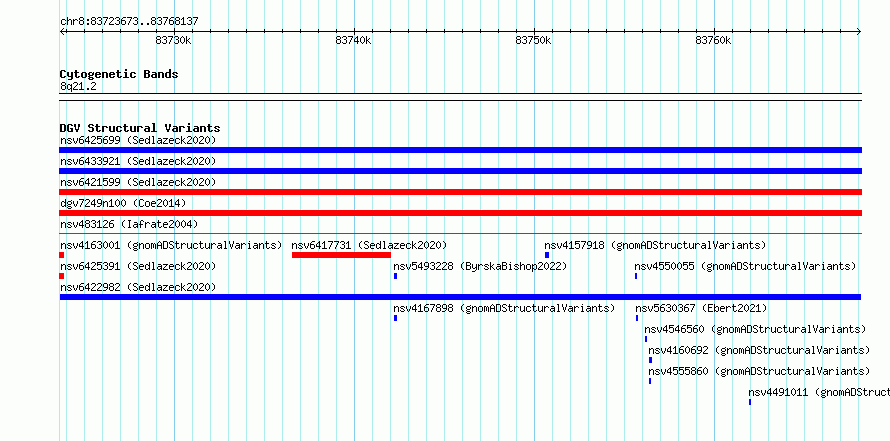Open nsv4167898 (gnomADStructuralVariants) label
This screenshot has height=441, width=890.
tap(504, 308)
